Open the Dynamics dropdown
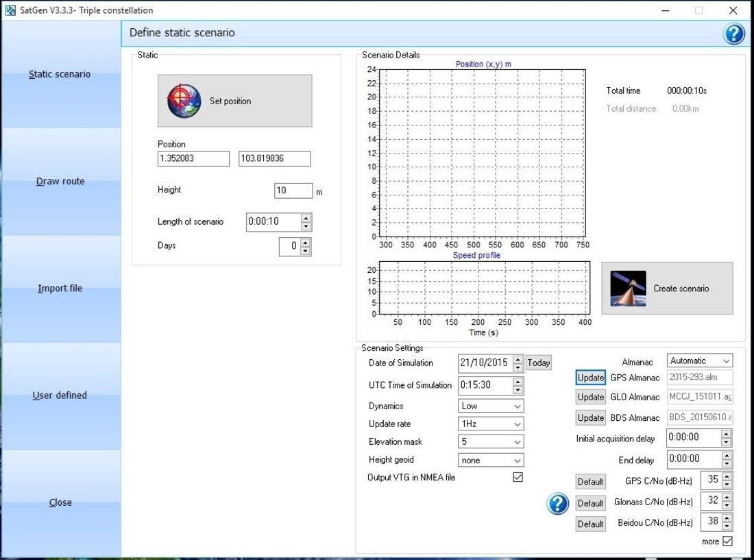 pos(491,406)
